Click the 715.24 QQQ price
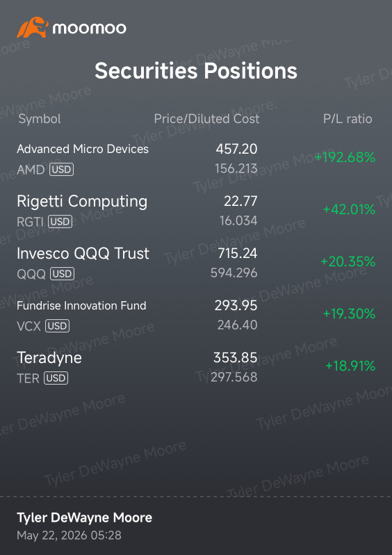392x555 pixels. pos(238,253)
